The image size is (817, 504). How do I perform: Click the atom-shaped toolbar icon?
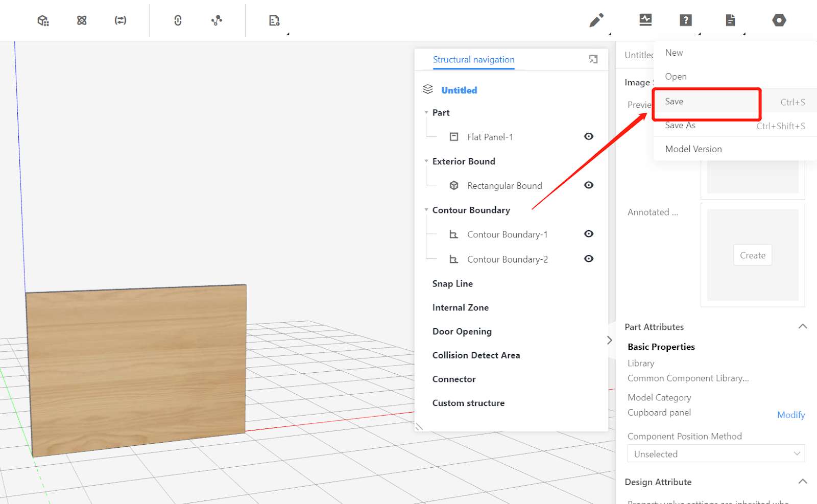point(82,20)
